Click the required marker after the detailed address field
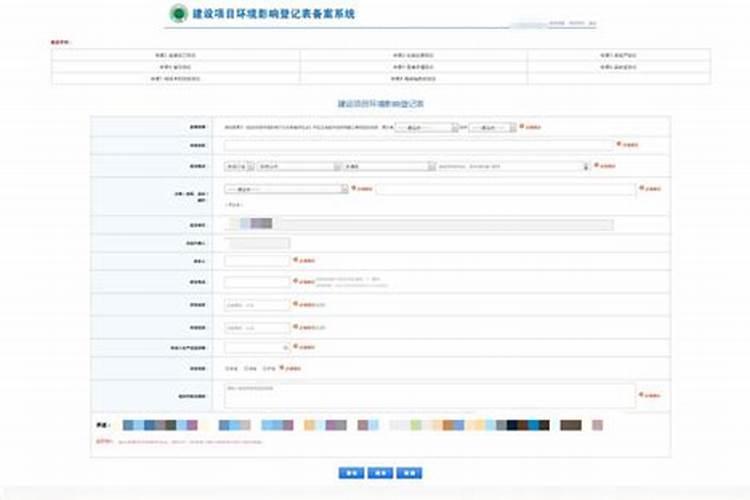The image size is (750, 500). tap(597, 165)
